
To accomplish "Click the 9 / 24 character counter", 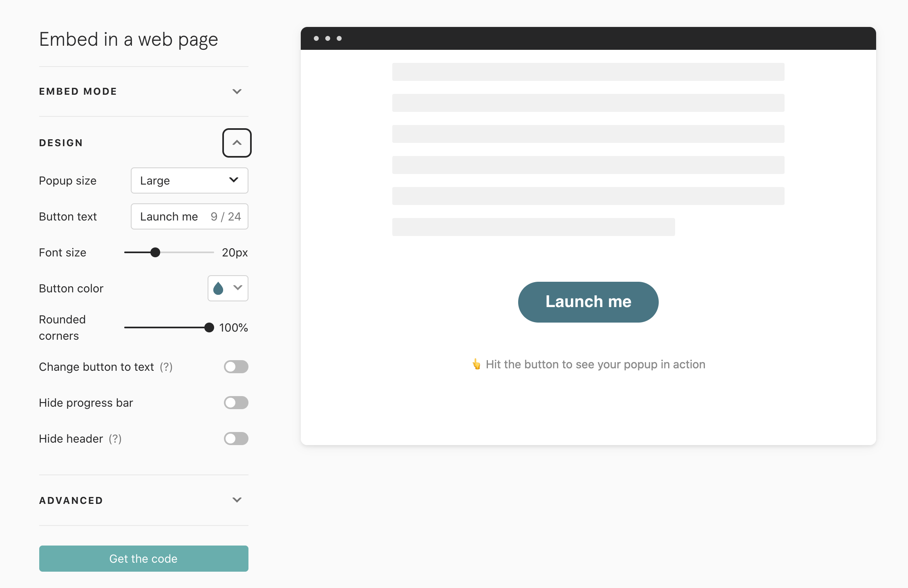I will pyautogui.click(x=226, y=216).
